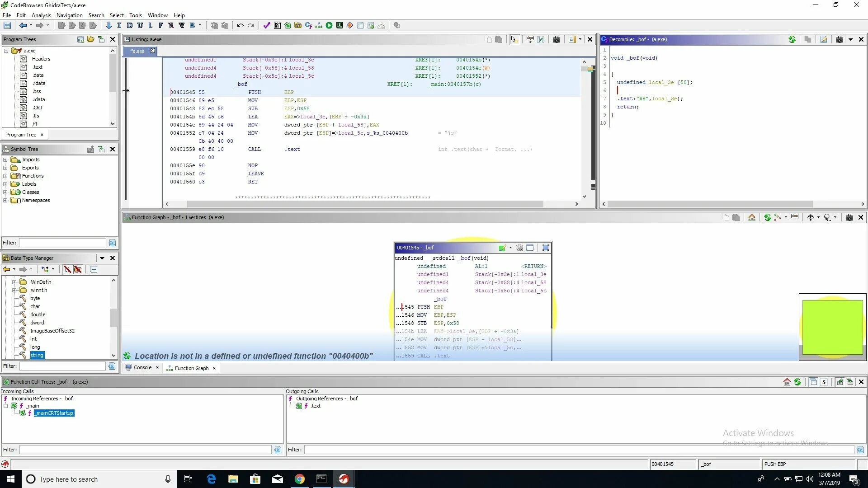The width and height of the screenshot is (868, 488).
Task: Expand the WinDef.h data type archive
Action: tap(14, 282)
